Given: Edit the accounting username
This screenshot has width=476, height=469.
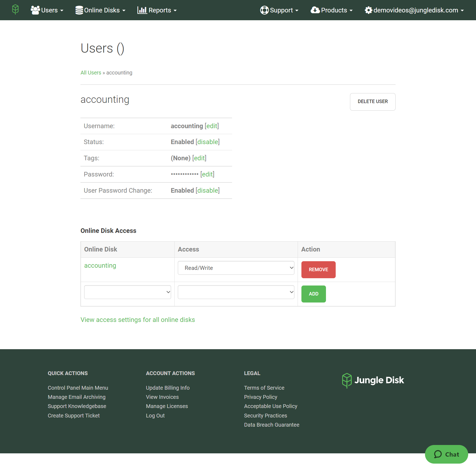Looking at the screenshot, I should [212, 126].
